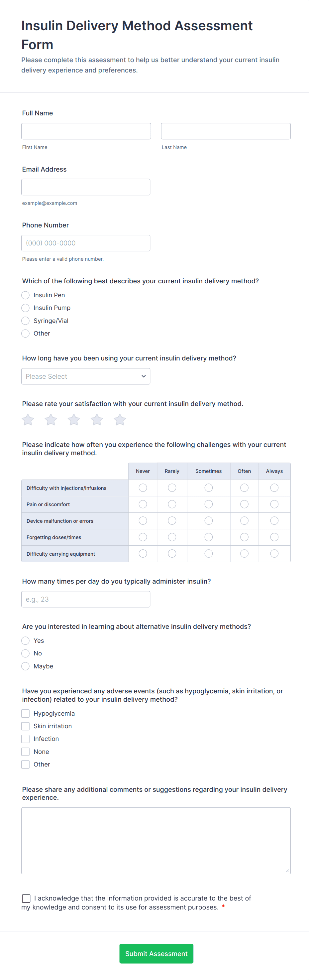Screen dimensions: 309x980
Task: Mark Pain or discomfort as Sometimes
Action: click(209, 504)
